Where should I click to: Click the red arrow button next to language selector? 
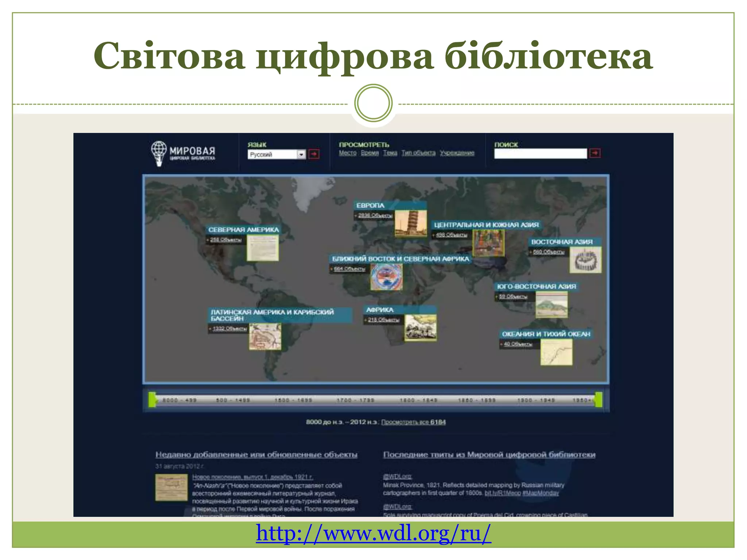pos(314,154)
